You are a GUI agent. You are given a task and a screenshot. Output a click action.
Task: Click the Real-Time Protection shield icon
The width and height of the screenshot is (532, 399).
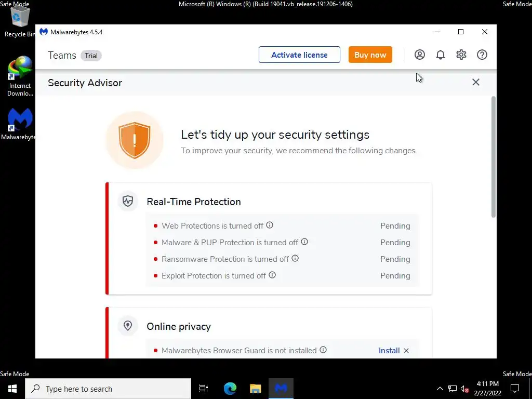[x=128, y=201]
